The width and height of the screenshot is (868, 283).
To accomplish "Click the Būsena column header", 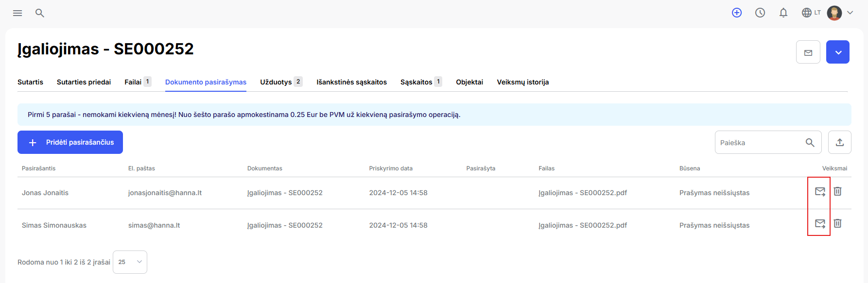I will click(690, 168).
